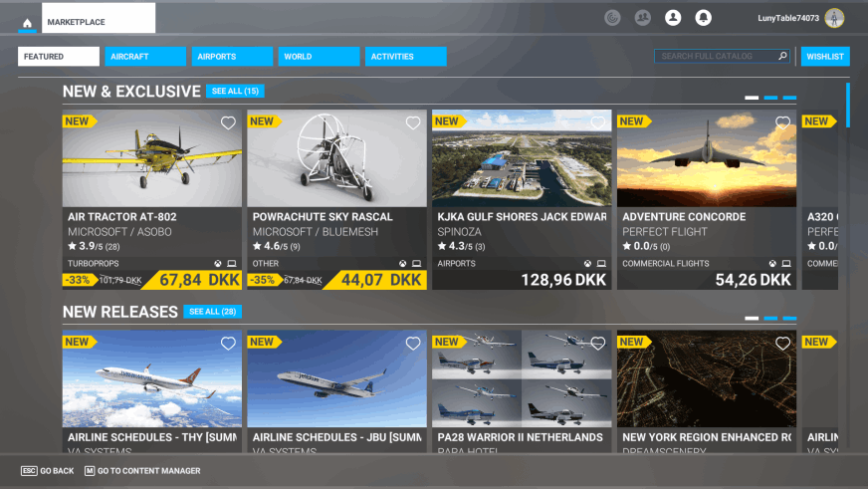The width and height of the screenshot is (868, 489).
Task: Open the profile person icon
Action: [673, 18]
